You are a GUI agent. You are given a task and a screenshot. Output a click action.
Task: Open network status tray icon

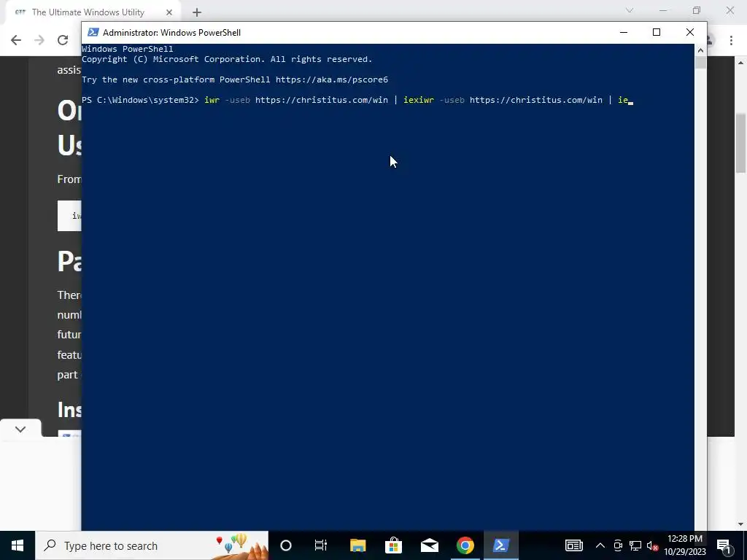(635, 545)
